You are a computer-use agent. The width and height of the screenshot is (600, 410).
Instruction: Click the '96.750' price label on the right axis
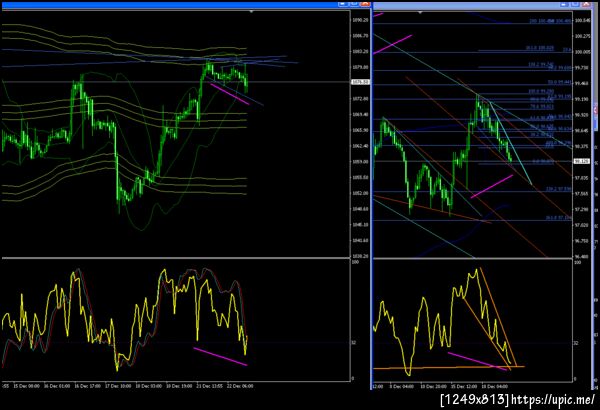click(582, 241)
